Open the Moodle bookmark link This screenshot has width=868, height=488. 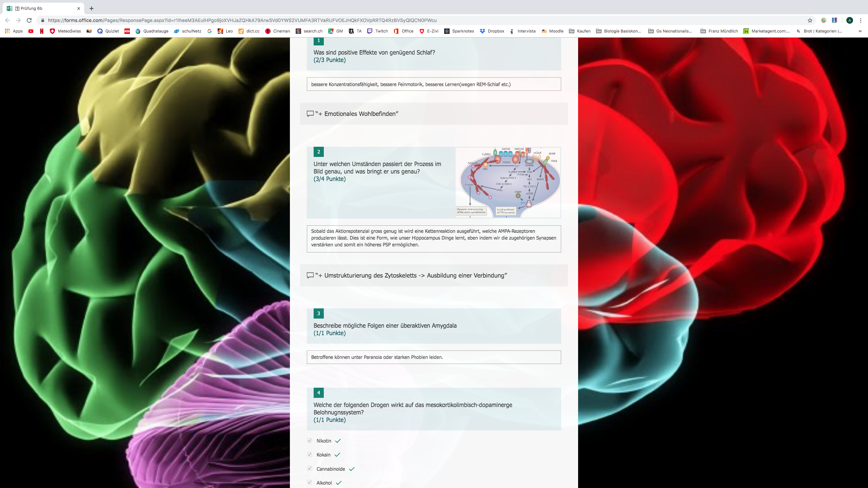[x=552, y=31]
